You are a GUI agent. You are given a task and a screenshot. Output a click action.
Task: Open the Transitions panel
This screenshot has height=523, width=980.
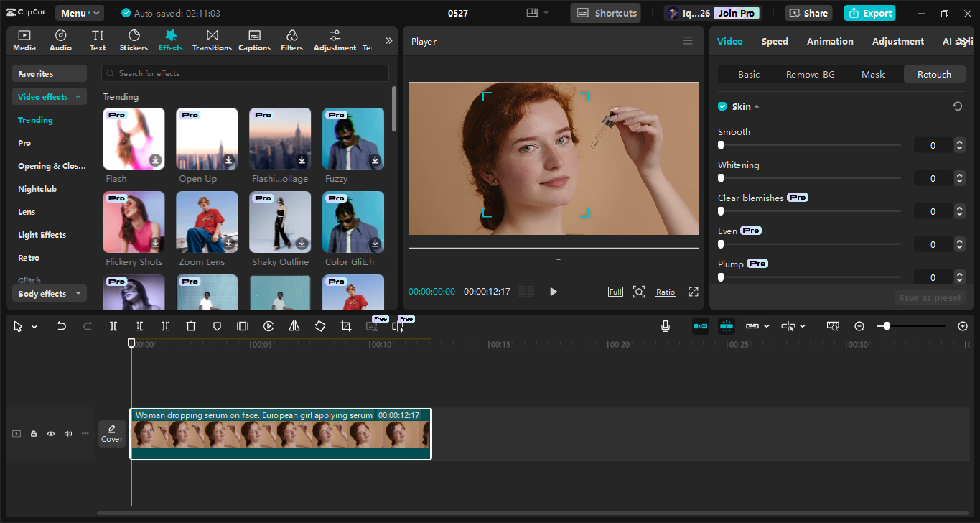click(212, 40)
